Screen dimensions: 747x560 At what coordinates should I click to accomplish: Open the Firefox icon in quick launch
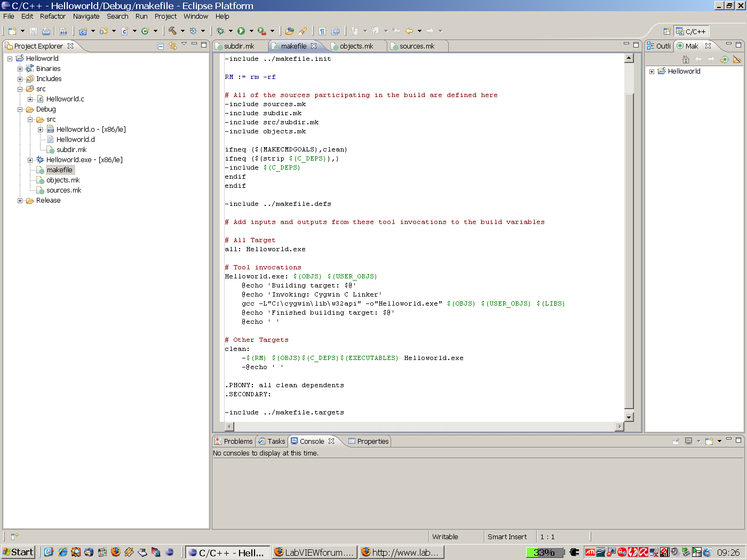pos(116,552)
